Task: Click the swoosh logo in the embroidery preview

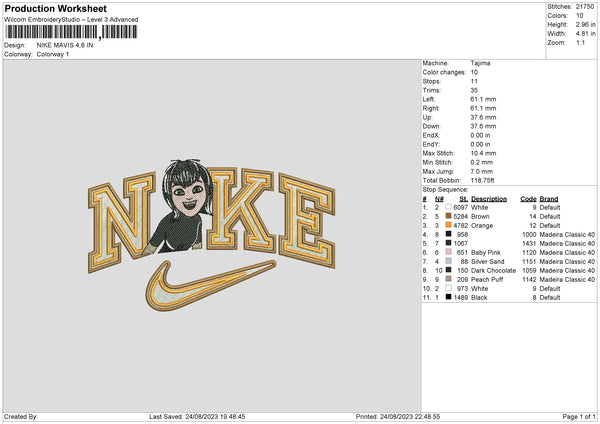Action: click(x=210, y=285)
